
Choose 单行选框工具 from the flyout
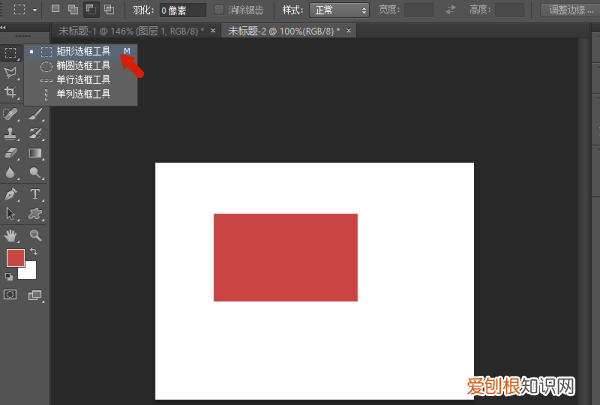tap(81, 80)
